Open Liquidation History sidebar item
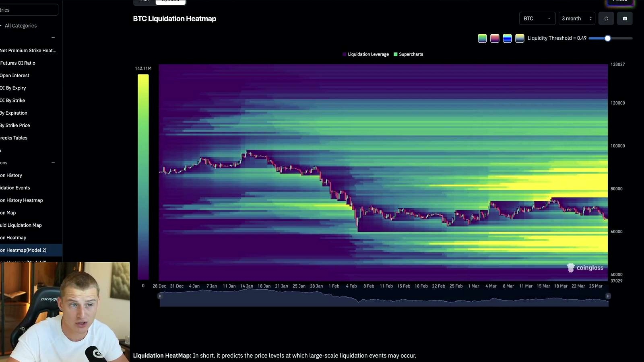 pyautogui.click(x=11, y=175)
